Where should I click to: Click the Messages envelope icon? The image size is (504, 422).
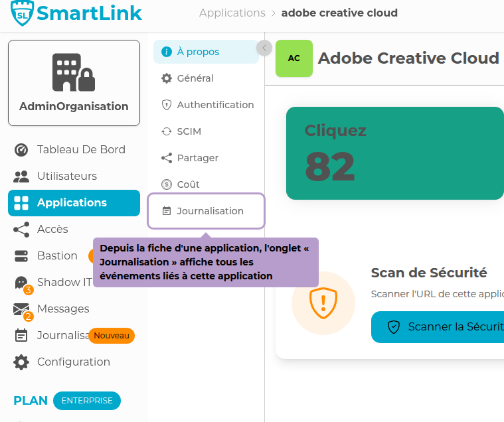21,309
